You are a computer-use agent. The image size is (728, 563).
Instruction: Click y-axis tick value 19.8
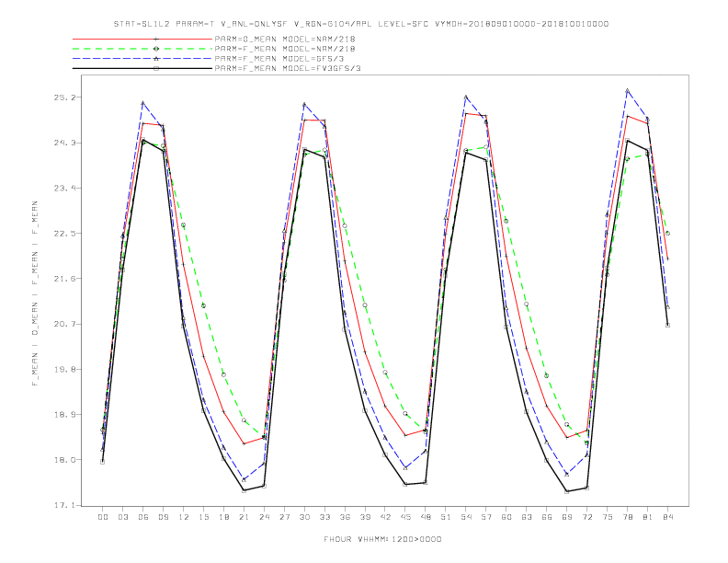[64, 369]
